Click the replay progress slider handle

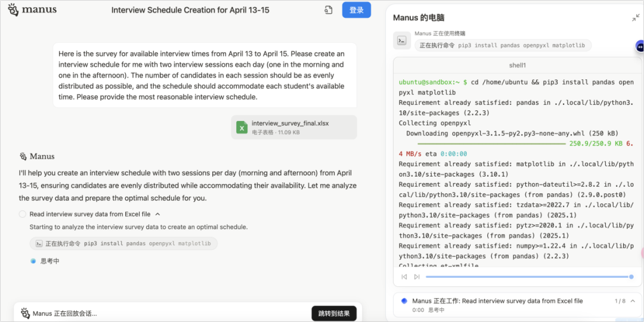pos(631,277)
